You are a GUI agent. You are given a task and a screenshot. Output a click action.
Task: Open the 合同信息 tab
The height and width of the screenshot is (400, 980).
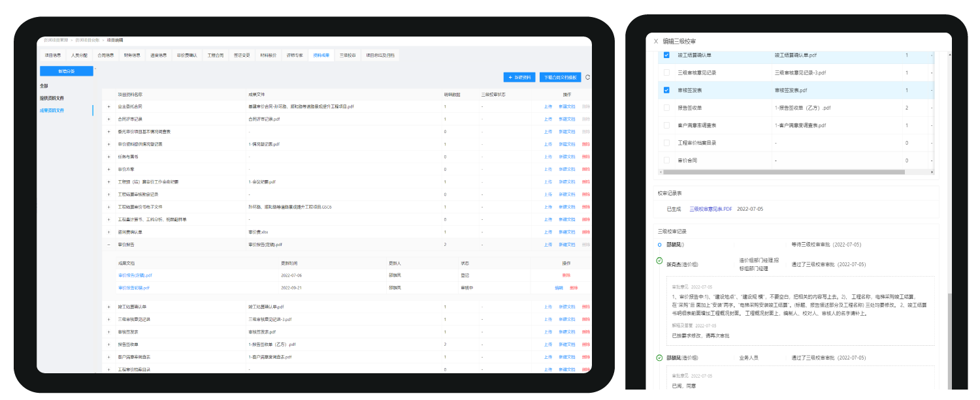(x=106, y=55)
